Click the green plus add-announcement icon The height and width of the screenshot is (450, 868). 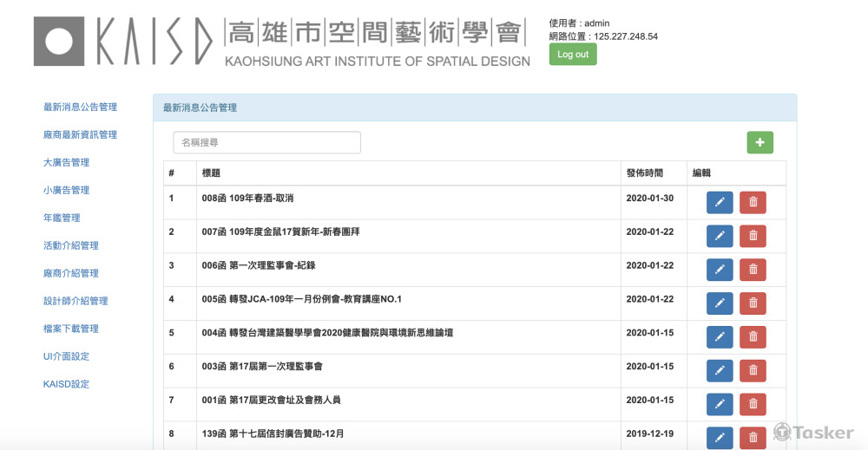(759, 143)
